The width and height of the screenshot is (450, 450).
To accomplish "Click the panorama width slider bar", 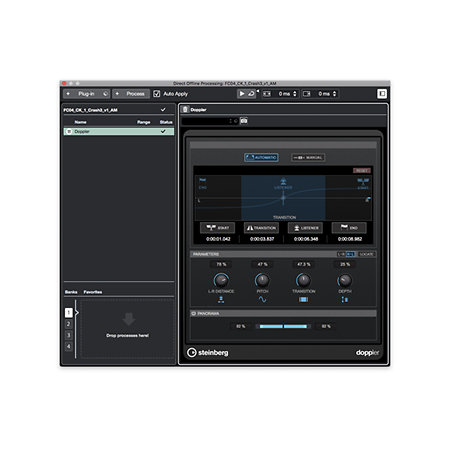I will [x=283, y=326].
